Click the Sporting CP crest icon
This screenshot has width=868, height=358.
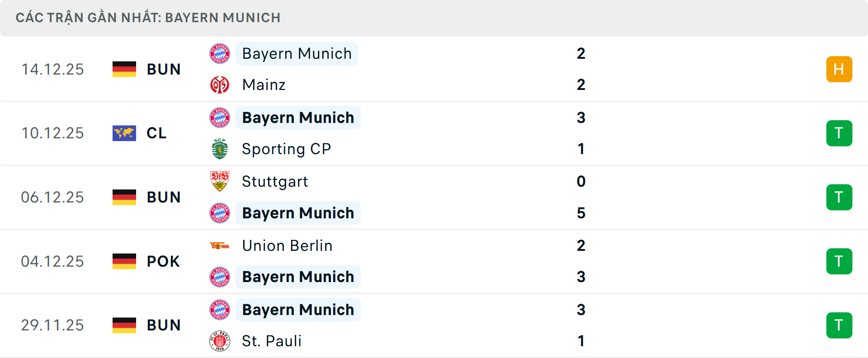220,149
